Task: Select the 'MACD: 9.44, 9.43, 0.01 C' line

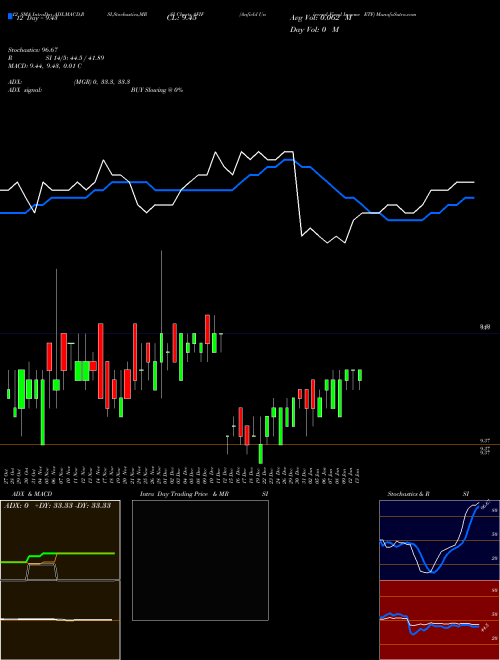Action: 45,66
